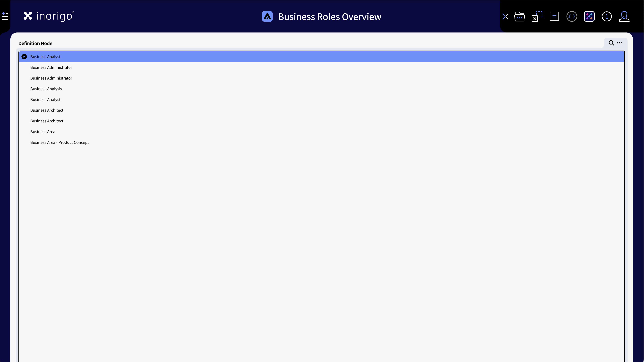Open the notes panel square icon

coord(554,17)
